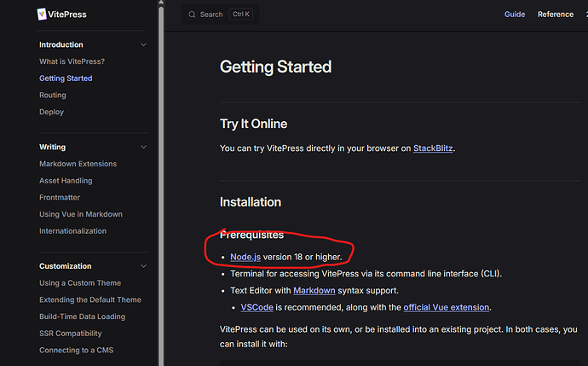Click the search magnifier icon
Image resolution: width=588 pixels, height=366 pixels.
point(192,15)
